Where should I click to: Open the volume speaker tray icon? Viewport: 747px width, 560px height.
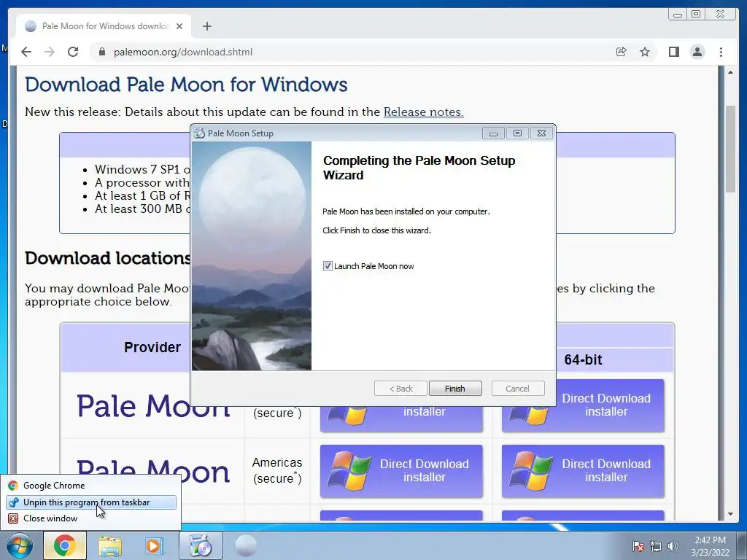[x=673, y=546]
